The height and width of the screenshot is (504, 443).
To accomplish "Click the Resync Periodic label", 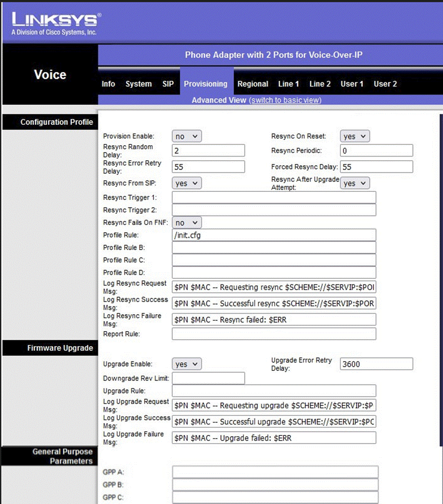I will point(297,150).
